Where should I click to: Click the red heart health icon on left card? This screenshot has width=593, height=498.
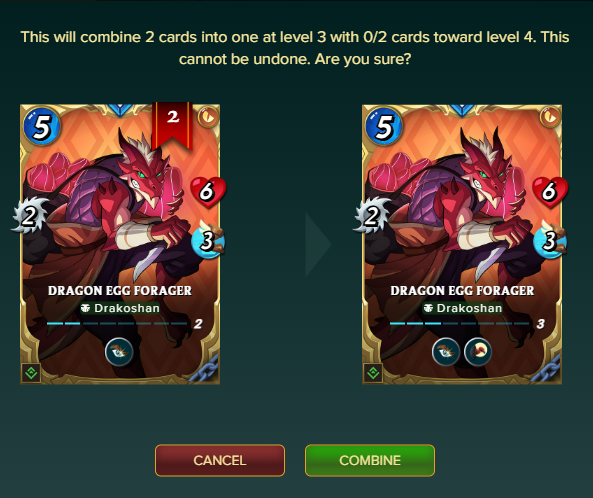[x=208, y=192]
